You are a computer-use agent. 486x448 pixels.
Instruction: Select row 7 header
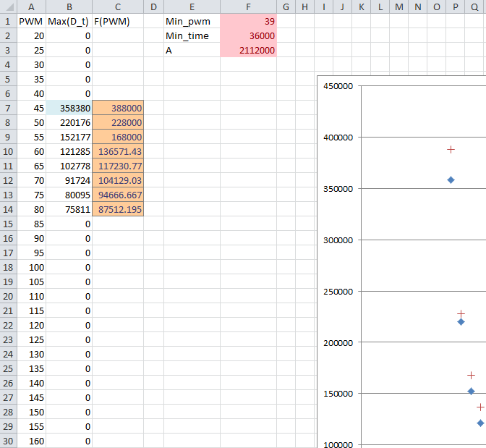(x=8, y=108)
